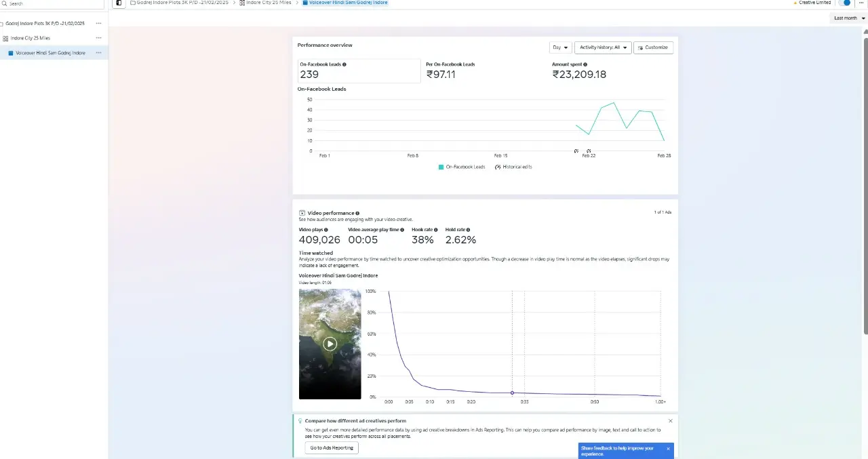Open more options for Indore City 25 Miles
Image resolution: width=868 pixels, height=459 pixels.
[98, 38]
